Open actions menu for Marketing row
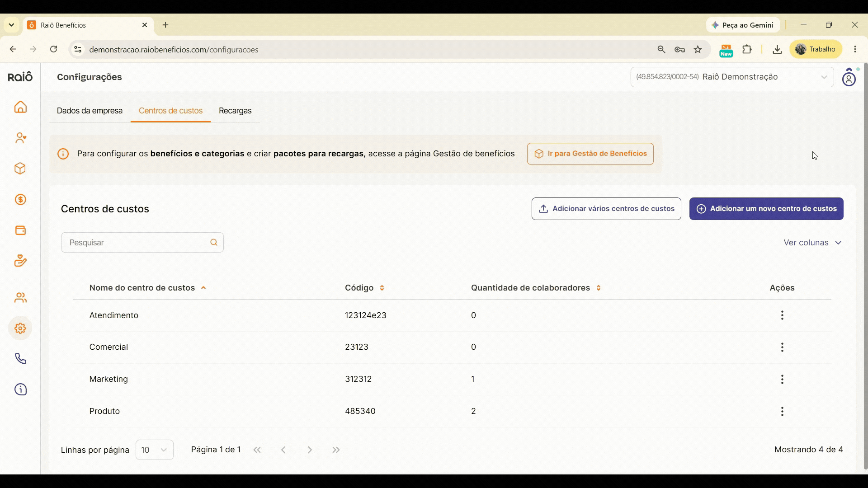Viewport: 868px width, 488px height. tap(782, 379)
